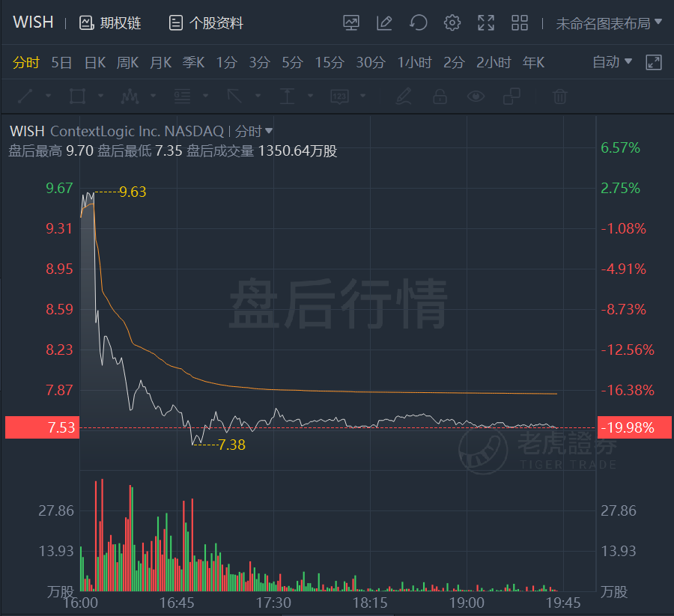Select the 123 number label tool
The image size is (674, 616).
pos(339,97)
